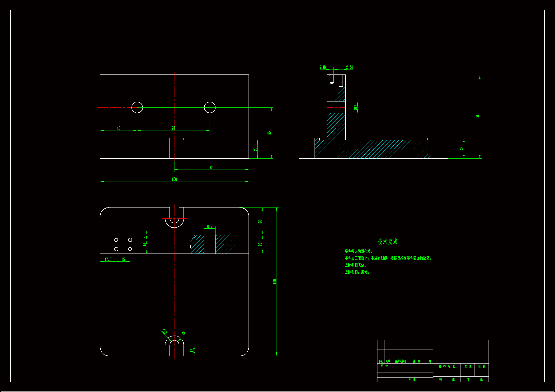Select the R10 radius annotation
This screenshot has width=555, height=392.
tap(164, 332)
